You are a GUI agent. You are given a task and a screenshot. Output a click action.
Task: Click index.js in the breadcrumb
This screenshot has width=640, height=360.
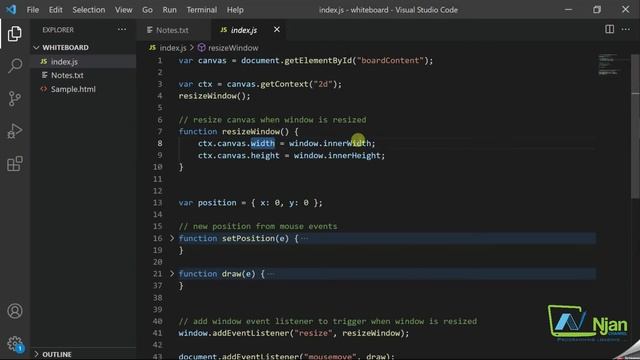pyautogui.click(x=173, y=48)
